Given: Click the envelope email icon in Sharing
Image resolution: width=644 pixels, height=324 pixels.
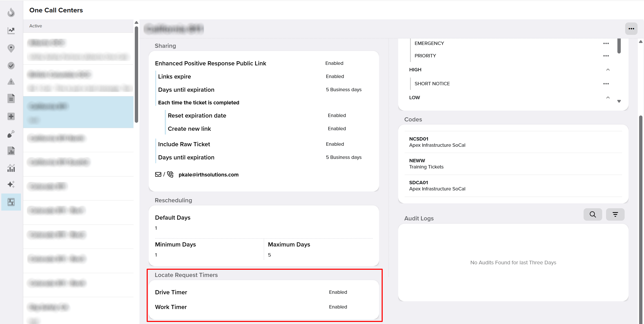Looking at the screenshot, I should point(158,174).
